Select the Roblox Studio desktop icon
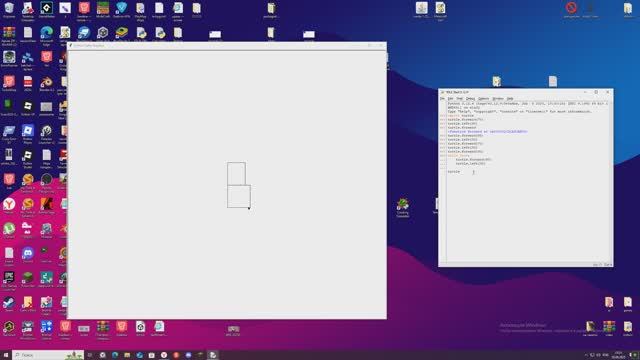The image size is (640, 360). 28,157
